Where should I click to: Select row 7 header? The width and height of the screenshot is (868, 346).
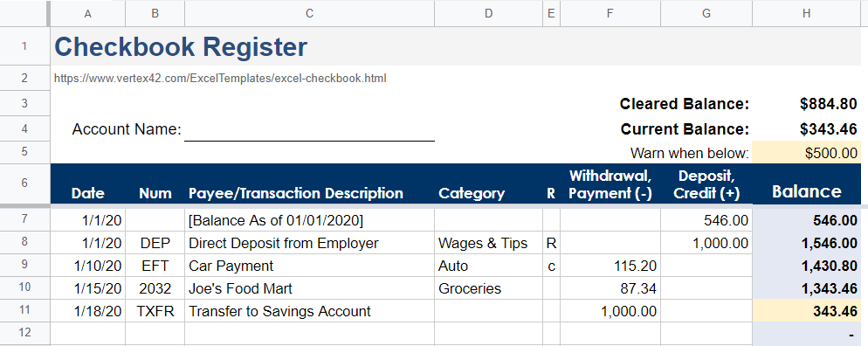pos(24,219)
